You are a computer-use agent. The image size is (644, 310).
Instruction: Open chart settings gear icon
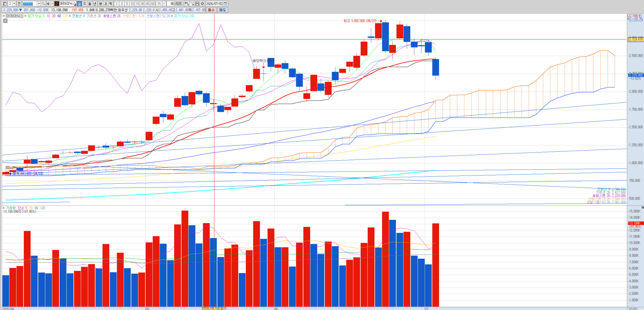click(x=202, y=3)
